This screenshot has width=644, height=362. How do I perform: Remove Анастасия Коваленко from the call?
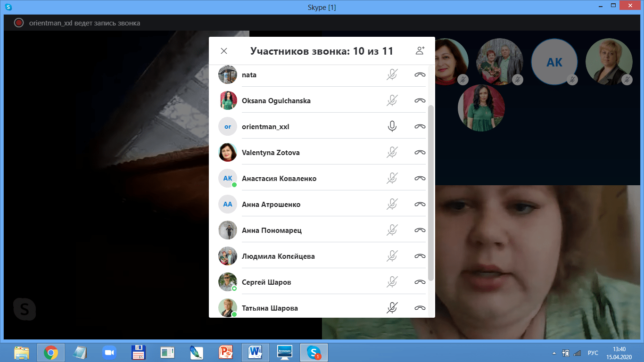pyautogui.click(x=420, y=178)
